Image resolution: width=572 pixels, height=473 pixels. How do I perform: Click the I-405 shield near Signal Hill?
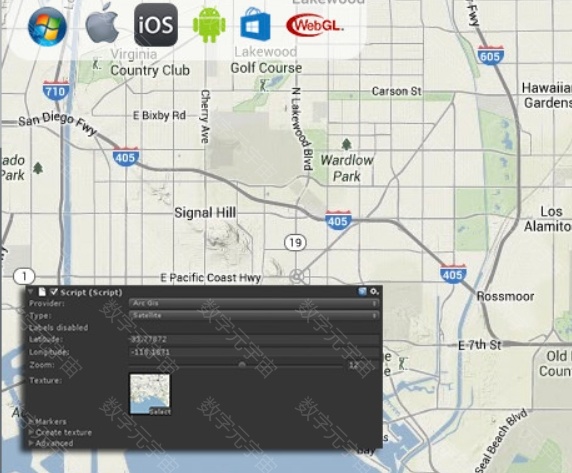[x=338, y=220]
